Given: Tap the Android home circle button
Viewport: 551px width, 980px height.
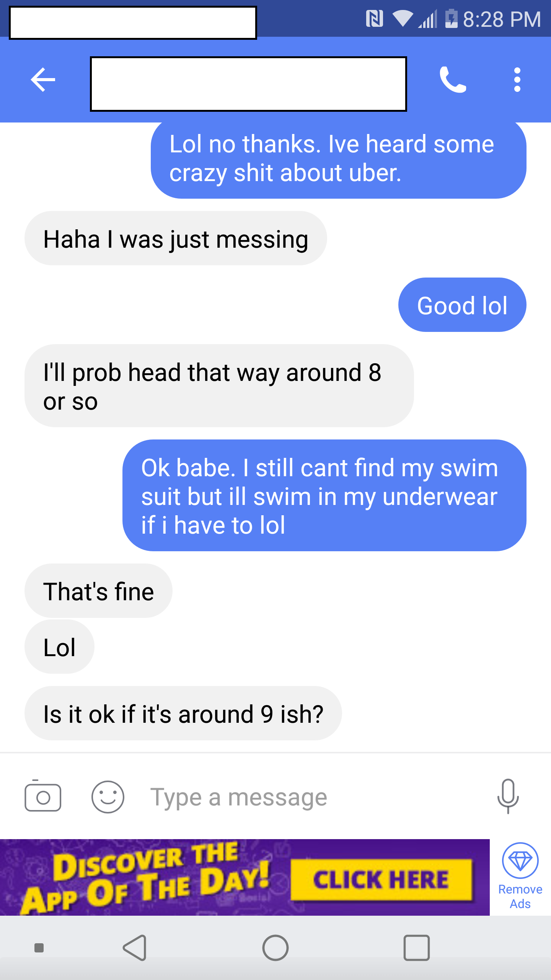Looking at the screenshot, I should (275, 948).
